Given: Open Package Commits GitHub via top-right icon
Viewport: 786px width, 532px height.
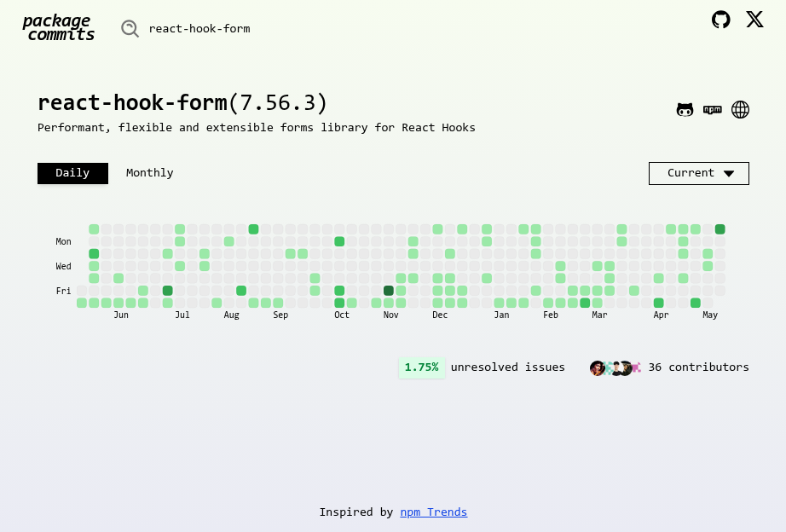Looking at the screenshot, I should pos(720,19).
